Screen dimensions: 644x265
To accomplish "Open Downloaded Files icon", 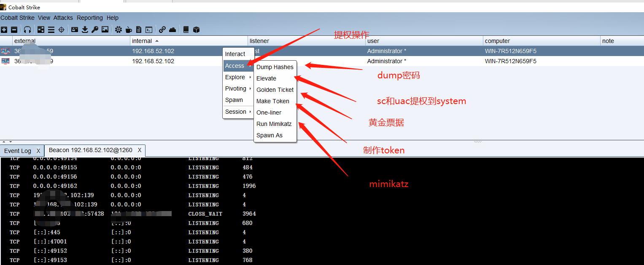I will point(85,29).
